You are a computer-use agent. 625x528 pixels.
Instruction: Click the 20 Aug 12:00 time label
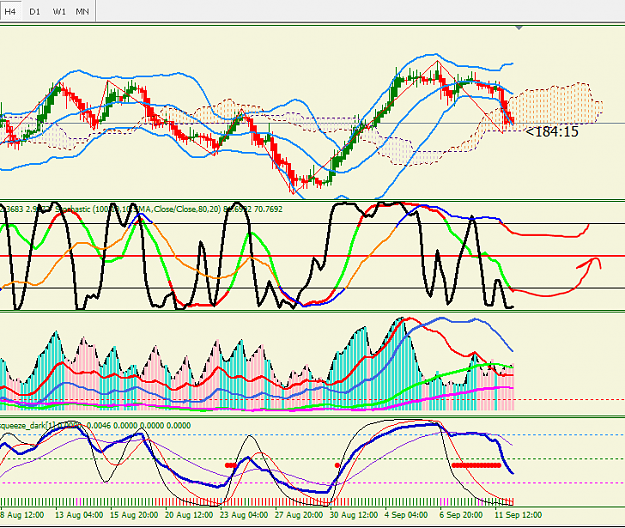click(189, 515)
